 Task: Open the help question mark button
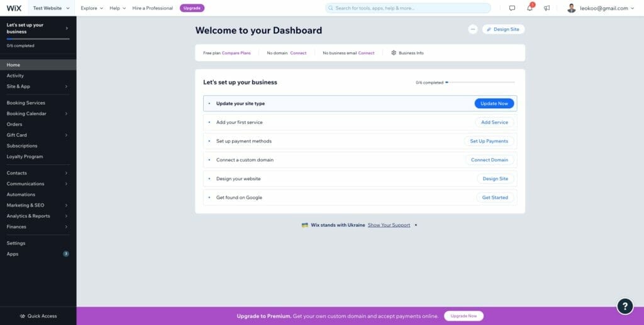coord(625,306)
